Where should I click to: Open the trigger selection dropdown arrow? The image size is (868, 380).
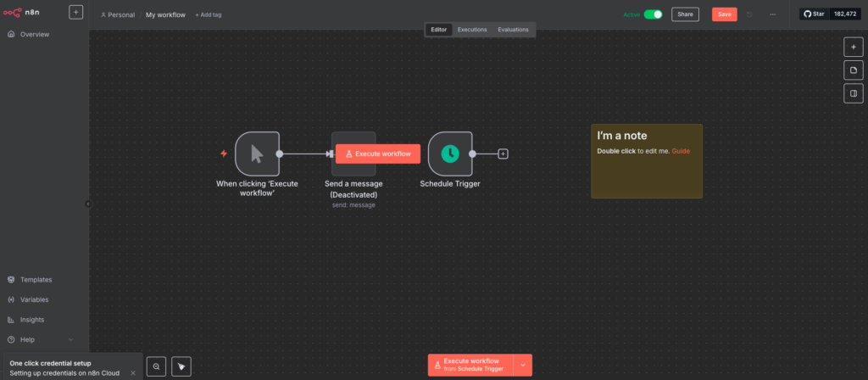tap(522, 365)
